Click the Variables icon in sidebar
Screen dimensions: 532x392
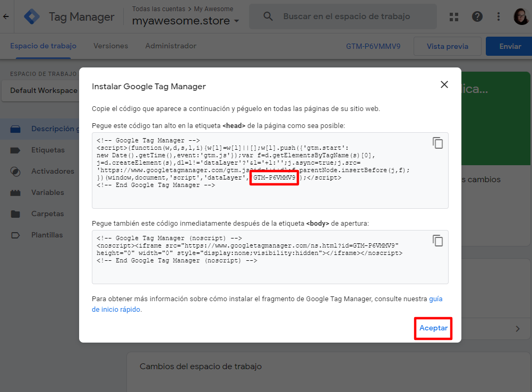(15, 193)
